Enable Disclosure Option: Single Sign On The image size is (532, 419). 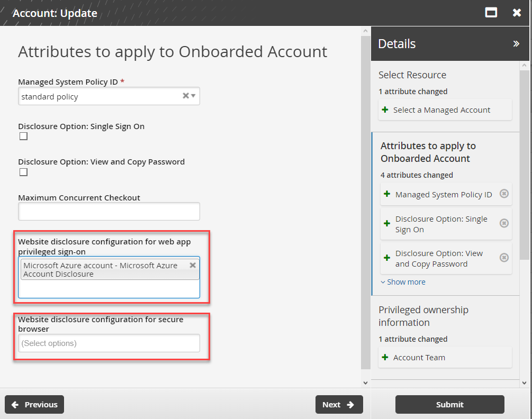click(x=23, y=136)
